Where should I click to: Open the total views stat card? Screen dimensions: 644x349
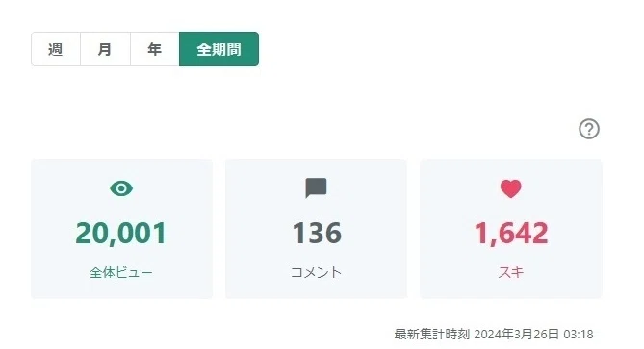(x=122, y=229)
